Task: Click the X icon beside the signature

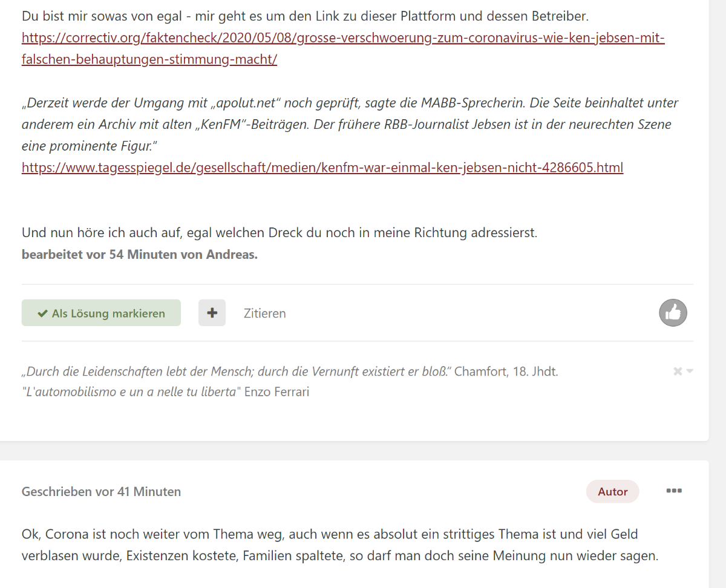Action: tap(678, 371)
